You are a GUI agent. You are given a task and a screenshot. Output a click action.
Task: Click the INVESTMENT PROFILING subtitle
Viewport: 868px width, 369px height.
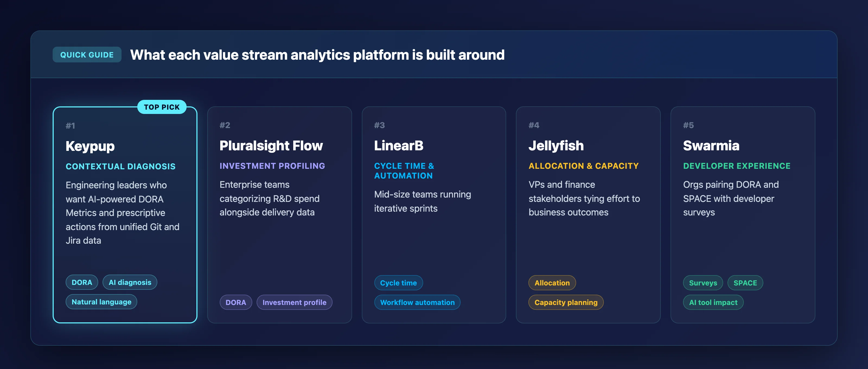(272, 166)
